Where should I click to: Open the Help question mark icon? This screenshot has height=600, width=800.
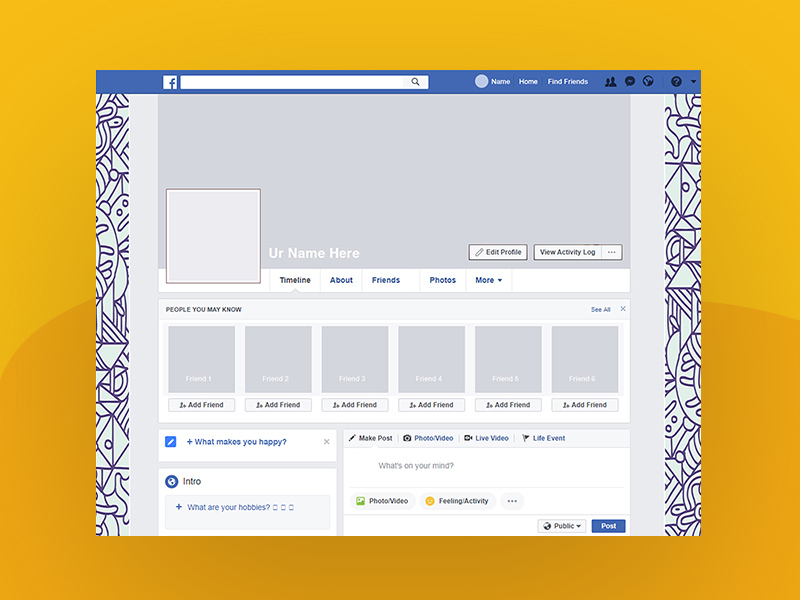tap(676, 81)
